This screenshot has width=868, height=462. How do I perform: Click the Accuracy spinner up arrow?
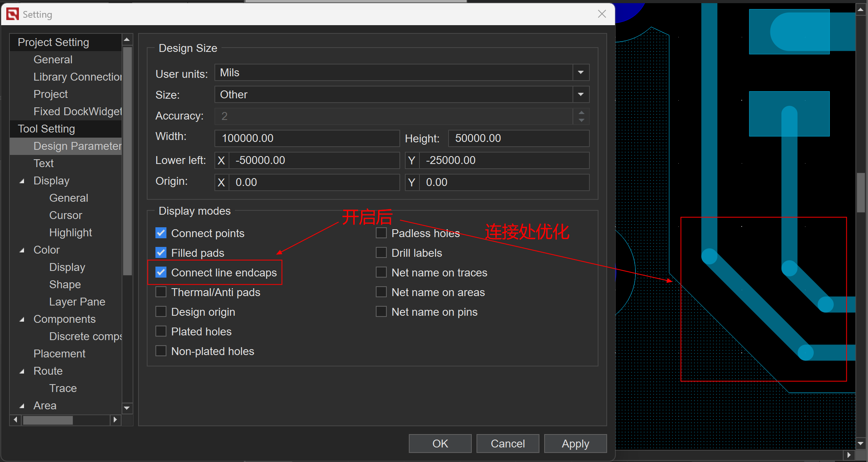tap(581, 113)
